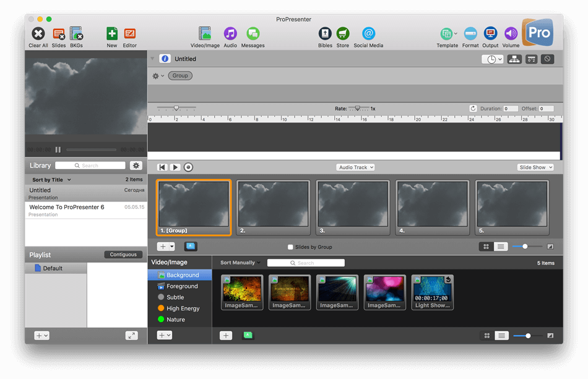Open the Slide Show dropdown
Image resolution: width=588 pixels, height=379 pixels.
coord(535,167)
